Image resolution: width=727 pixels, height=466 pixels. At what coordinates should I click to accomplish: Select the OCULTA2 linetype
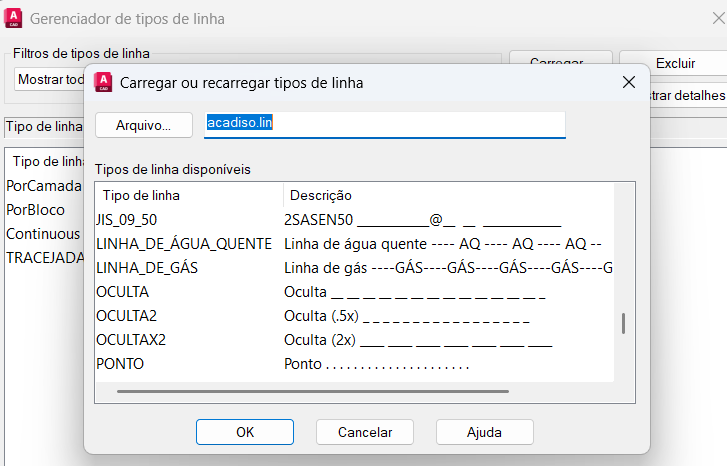click(x=127, y=316)
